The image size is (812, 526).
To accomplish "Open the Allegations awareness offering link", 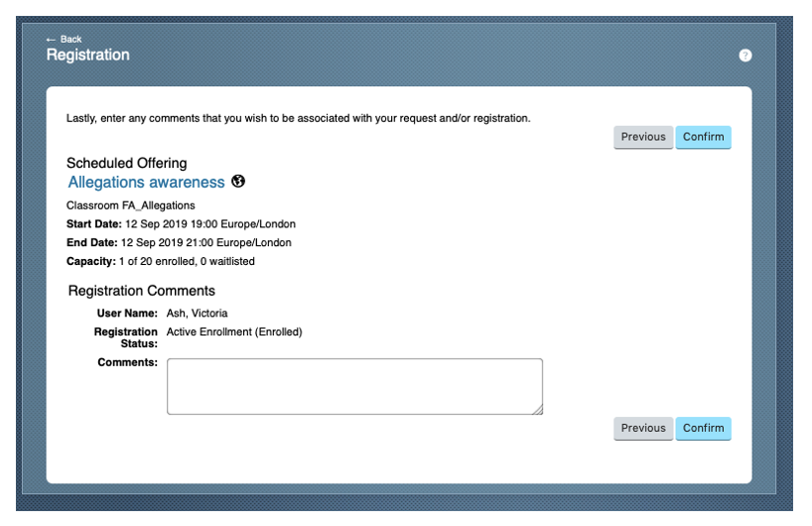I will [x=147, y=183].
